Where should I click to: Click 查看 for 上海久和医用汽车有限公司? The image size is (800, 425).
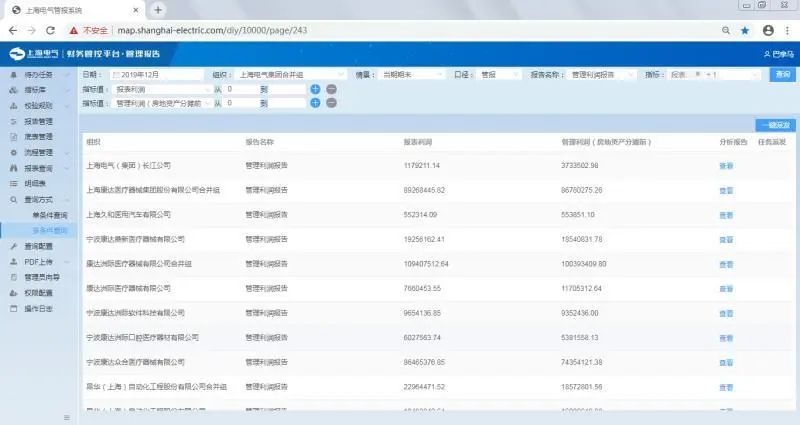point(726,215)
